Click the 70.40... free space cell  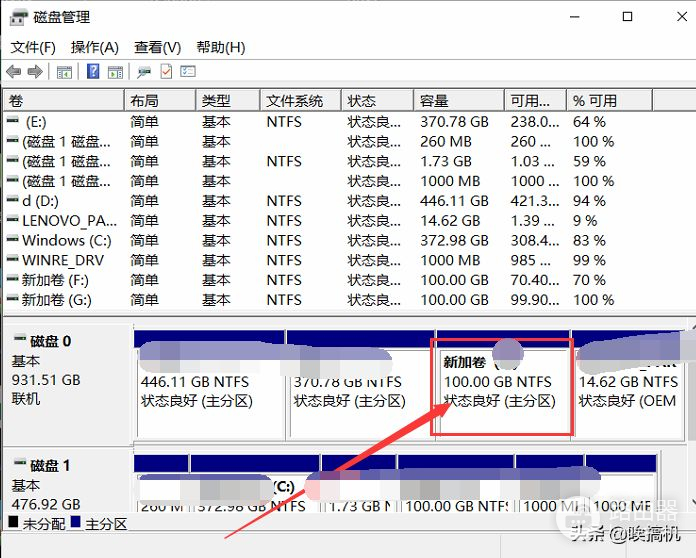[x=535, y=280]
